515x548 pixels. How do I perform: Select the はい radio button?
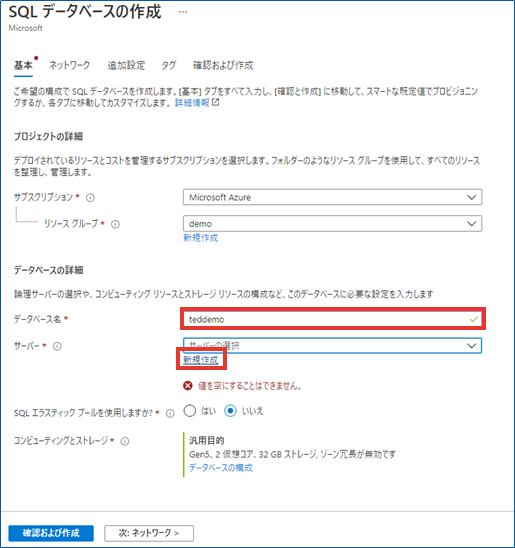point(190,411)
